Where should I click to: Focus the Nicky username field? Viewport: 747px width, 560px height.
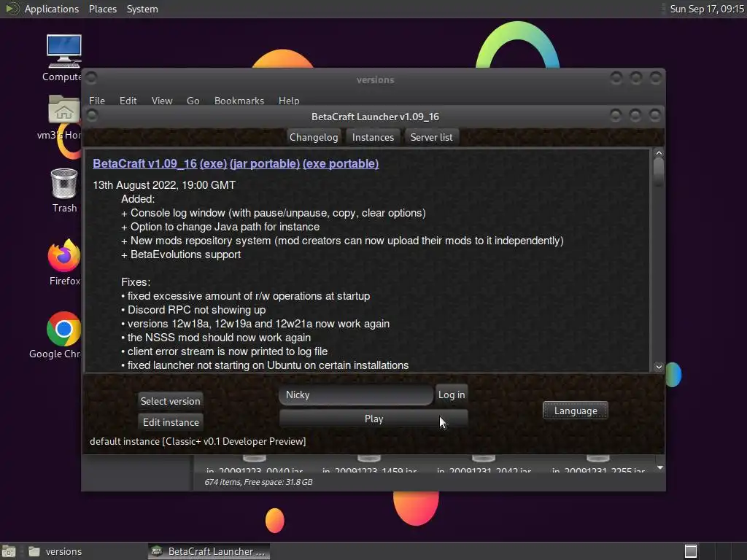point(356,394)
